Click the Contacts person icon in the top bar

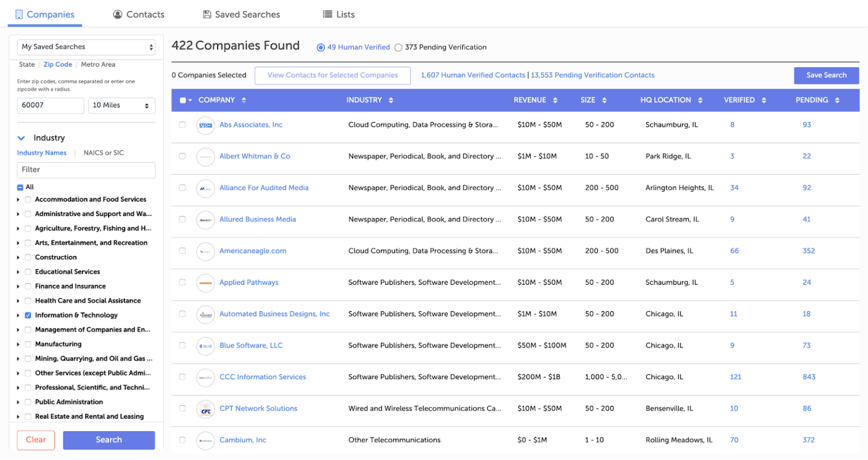coord(118,14)
